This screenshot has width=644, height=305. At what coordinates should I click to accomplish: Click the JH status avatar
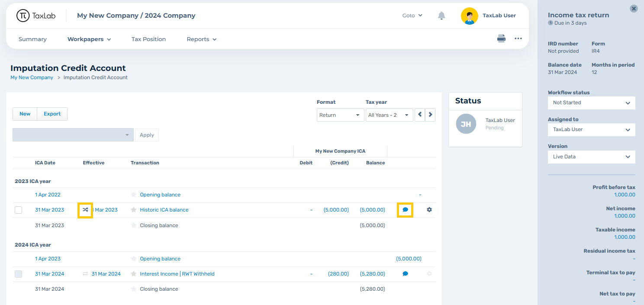coord(467,124)
